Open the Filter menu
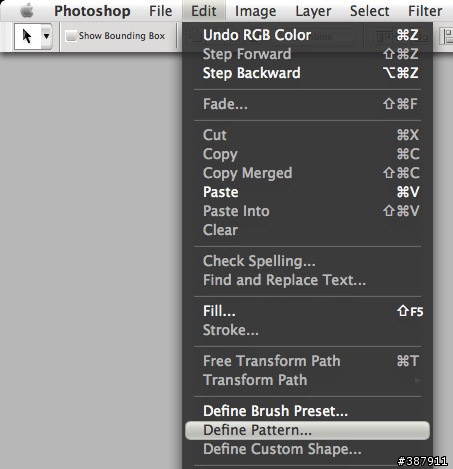The width and height of the screenshot is (453, 469). [425, 11]
